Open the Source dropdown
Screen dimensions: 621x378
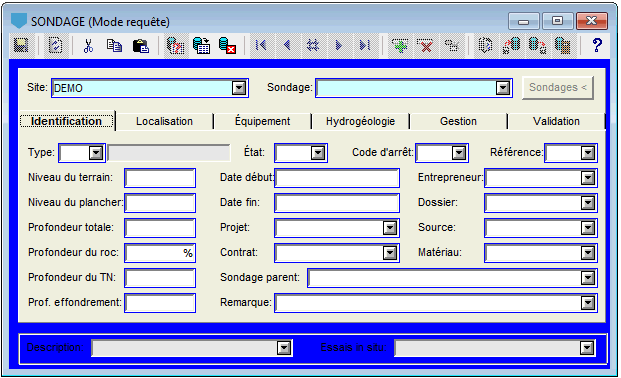(588, 228)
